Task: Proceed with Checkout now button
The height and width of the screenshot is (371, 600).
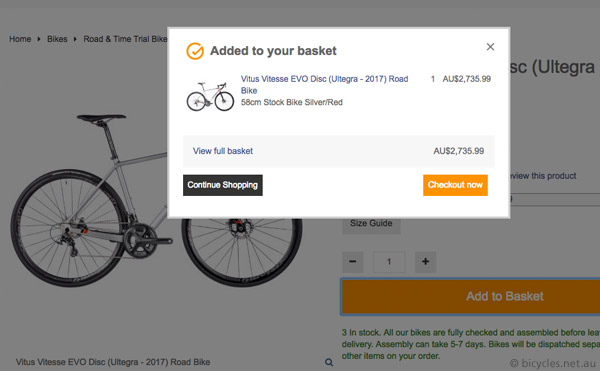Action: coord(455,185)
